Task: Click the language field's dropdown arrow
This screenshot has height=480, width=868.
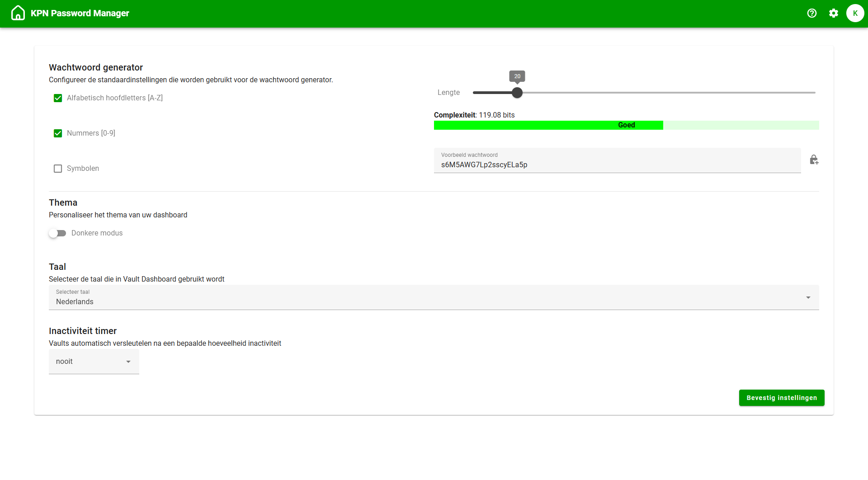Action: pos(808,297)
